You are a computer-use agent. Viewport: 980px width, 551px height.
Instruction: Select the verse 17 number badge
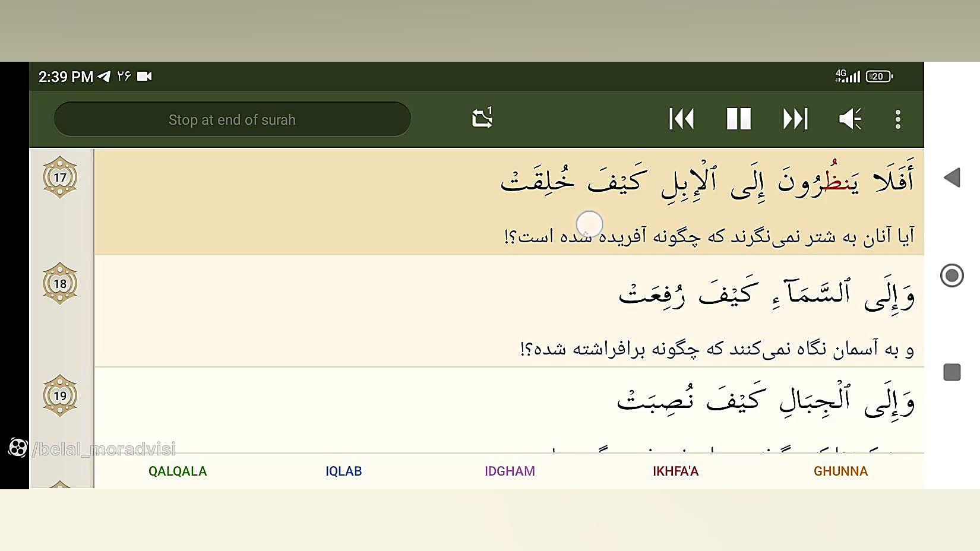pyautogui.click(x=60, y=177)
